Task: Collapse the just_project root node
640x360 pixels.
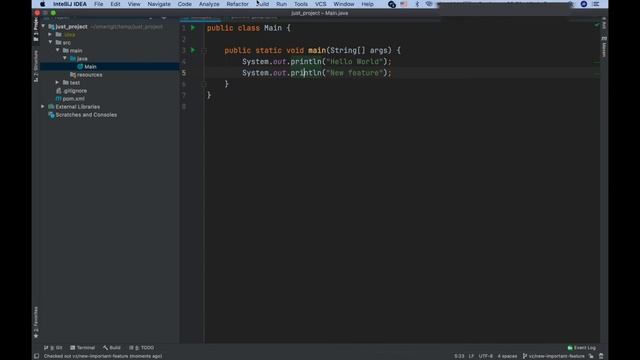Action: coord(43,27)
